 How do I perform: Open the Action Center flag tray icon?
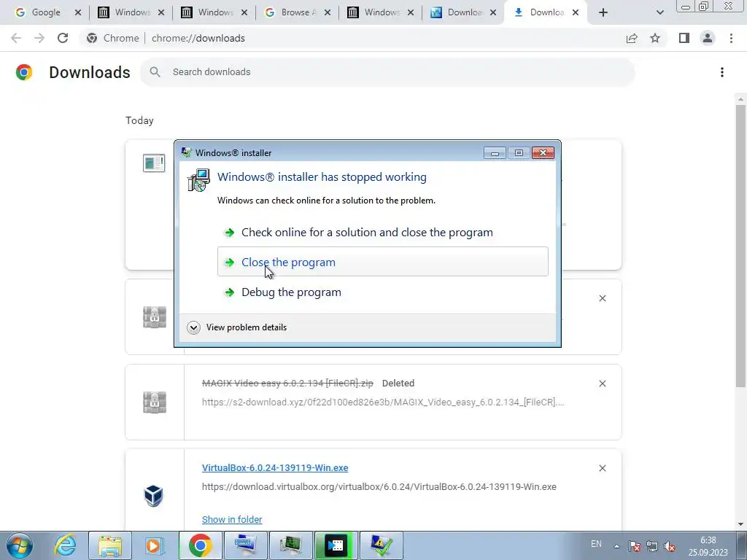634,546
